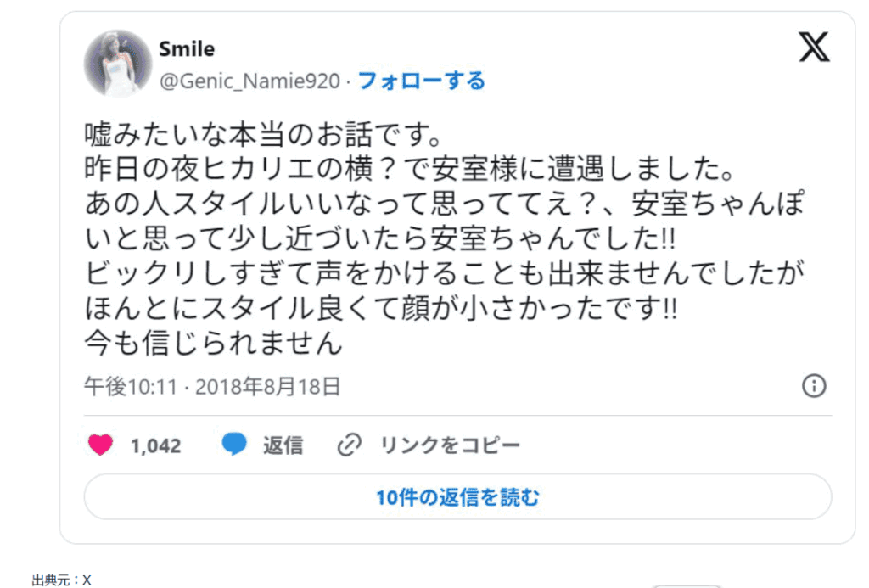Click the last tweet line 今も信じられません
This screenshot has width=869, height=588.
[x=213, y=343]
